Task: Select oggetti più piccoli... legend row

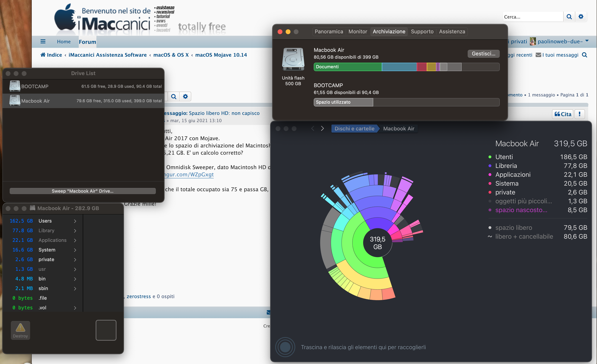Action: click(x=538, y=201)
